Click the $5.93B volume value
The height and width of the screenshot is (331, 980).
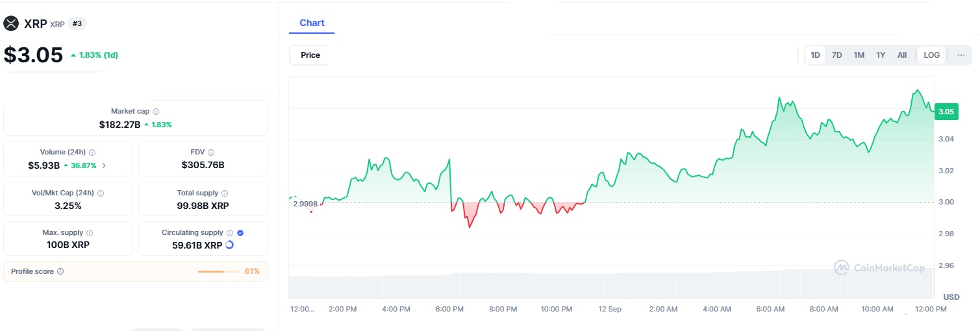point(44,165)
